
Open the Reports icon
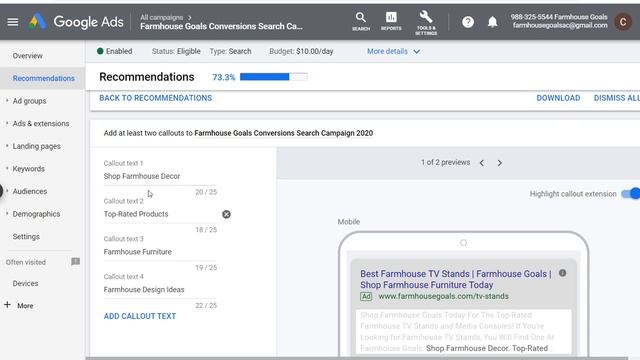[391, 21]
